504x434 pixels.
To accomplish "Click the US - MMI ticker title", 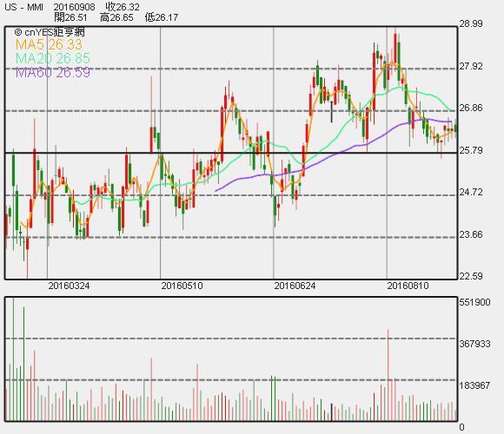I will (x=23, y=7).
